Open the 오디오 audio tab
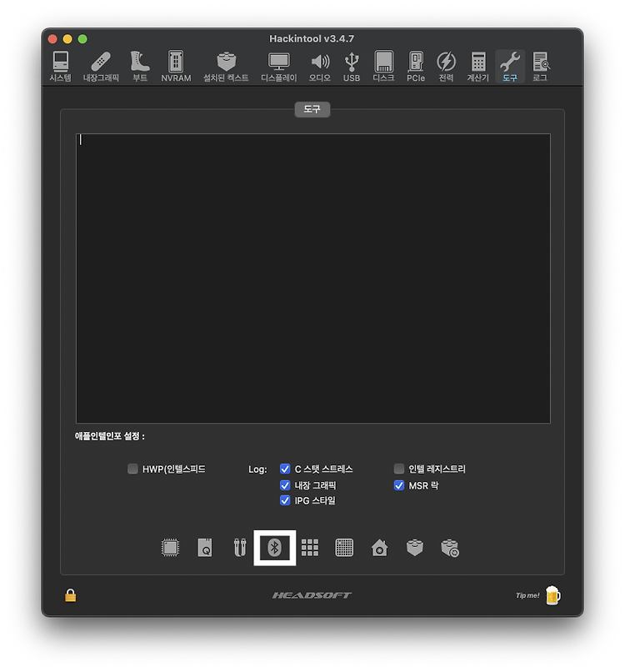The width and height of the screenshot is (625, 672). 319,67
